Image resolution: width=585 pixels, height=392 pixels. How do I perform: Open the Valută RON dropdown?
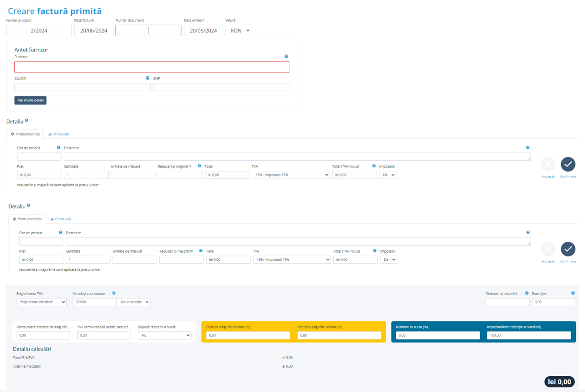pos(238,31)
